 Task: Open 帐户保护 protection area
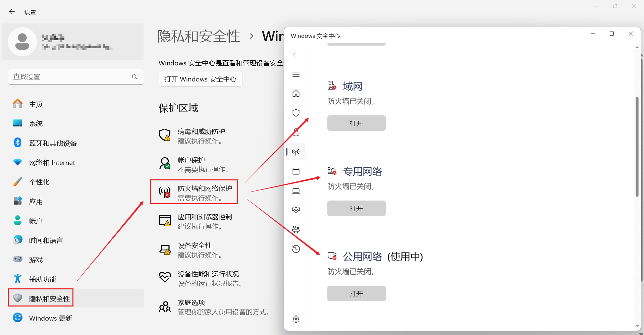pos(195,164)
